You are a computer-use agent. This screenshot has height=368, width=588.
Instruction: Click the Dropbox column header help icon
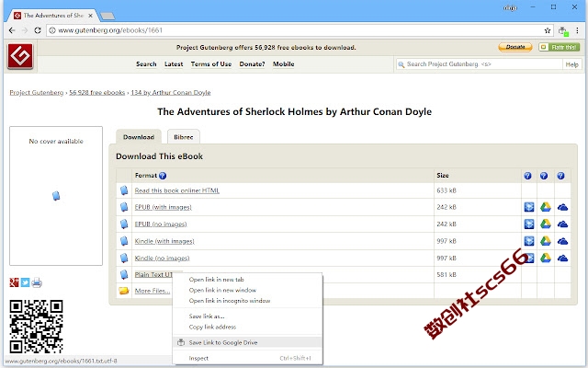click(527, 176)
